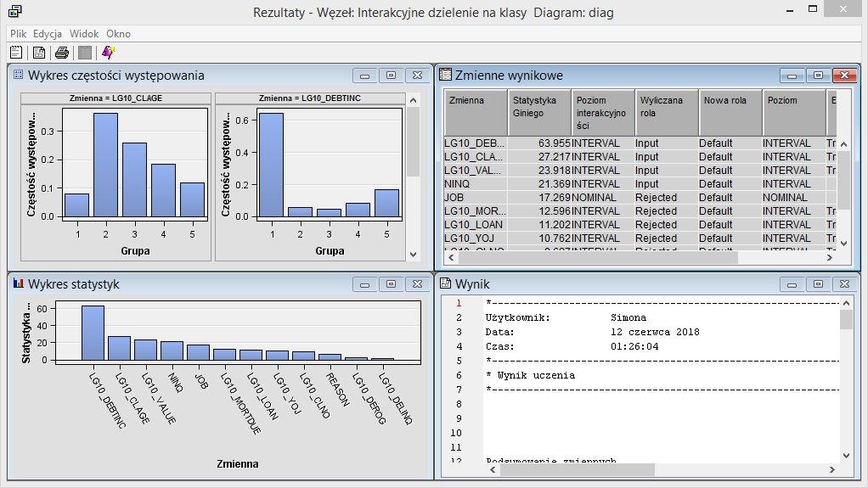The image size is (868, 488).
Task: Click the Wykres częstości występowania panel icon
Action: click(19, 75)
